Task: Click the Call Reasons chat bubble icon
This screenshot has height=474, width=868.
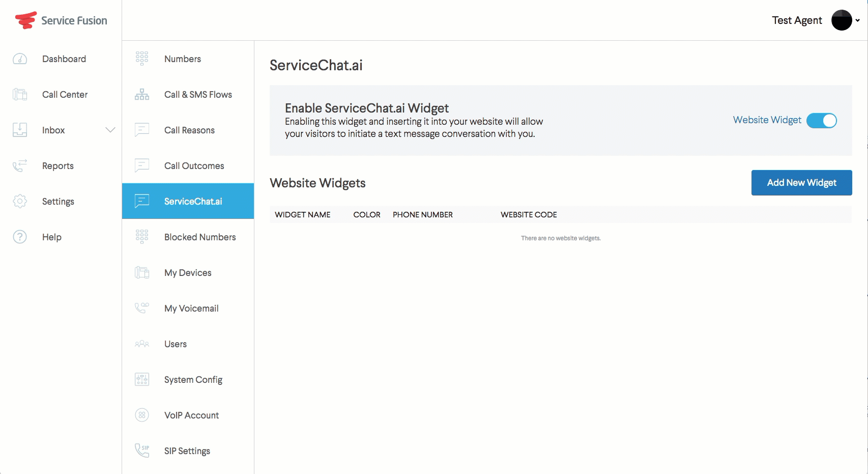Action: click(x=142, y=130)
